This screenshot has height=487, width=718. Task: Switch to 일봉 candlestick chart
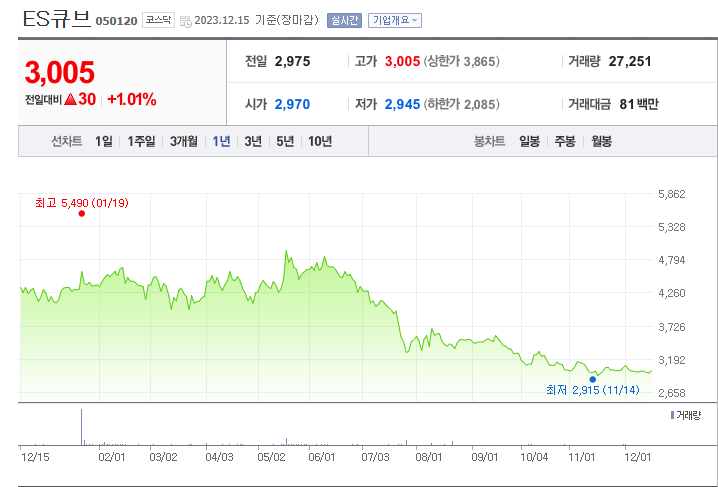(x=529, y=141)
